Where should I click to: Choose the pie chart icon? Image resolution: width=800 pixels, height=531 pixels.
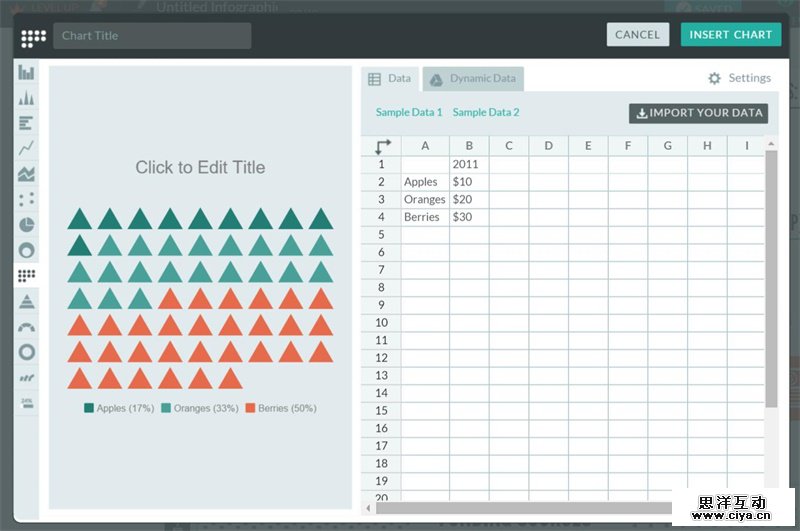pos(27,225)
